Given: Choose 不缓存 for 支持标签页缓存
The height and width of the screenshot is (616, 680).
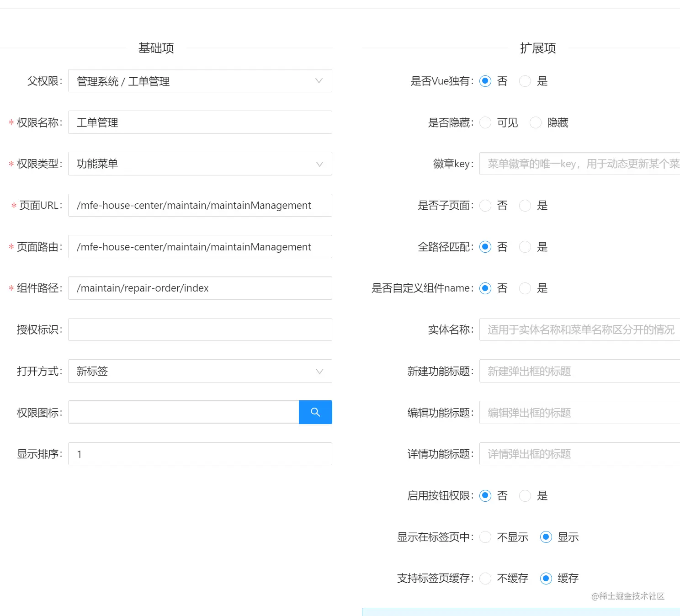Looking at the screenshot, I should [x=485, y=579].
